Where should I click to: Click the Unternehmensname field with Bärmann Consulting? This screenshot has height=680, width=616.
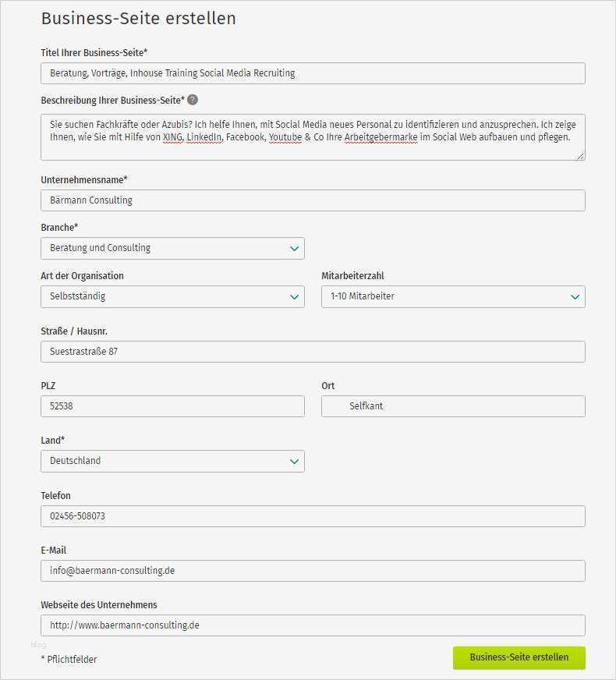pos(313,200)
